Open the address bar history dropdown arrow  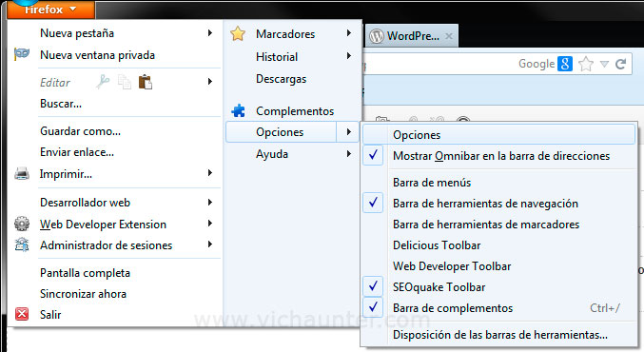click(604, 64)
